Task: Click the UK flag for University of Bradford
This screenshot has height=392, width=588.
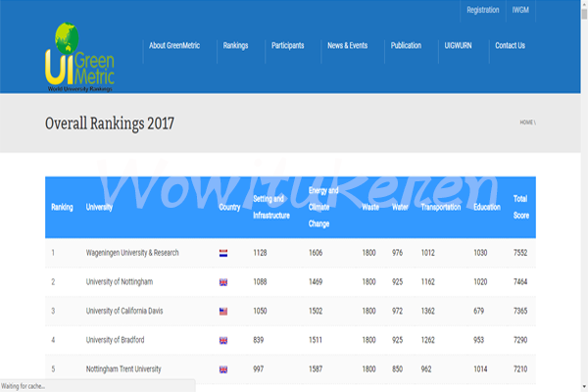Action: 223,340
